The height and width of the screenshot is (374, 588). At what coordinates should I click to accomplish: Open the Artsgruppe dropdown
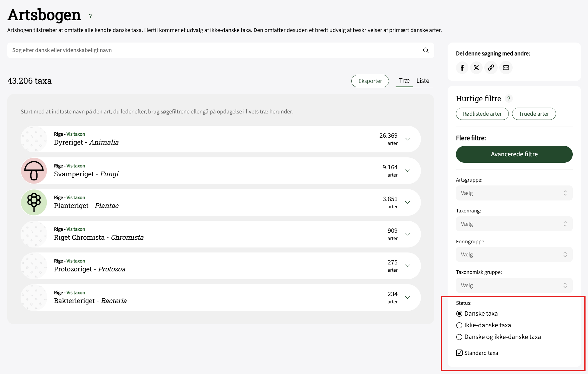coord(514,193)
